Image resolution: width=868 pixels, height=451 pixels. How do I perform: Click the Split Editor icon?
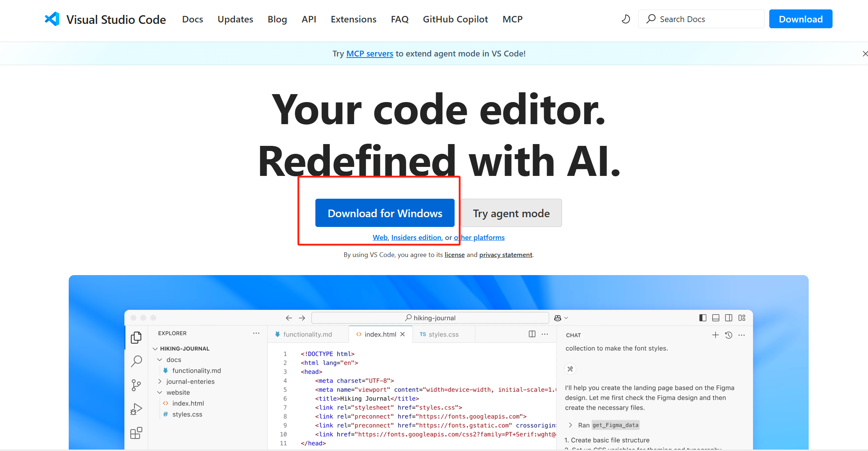[x=532, y=334]
